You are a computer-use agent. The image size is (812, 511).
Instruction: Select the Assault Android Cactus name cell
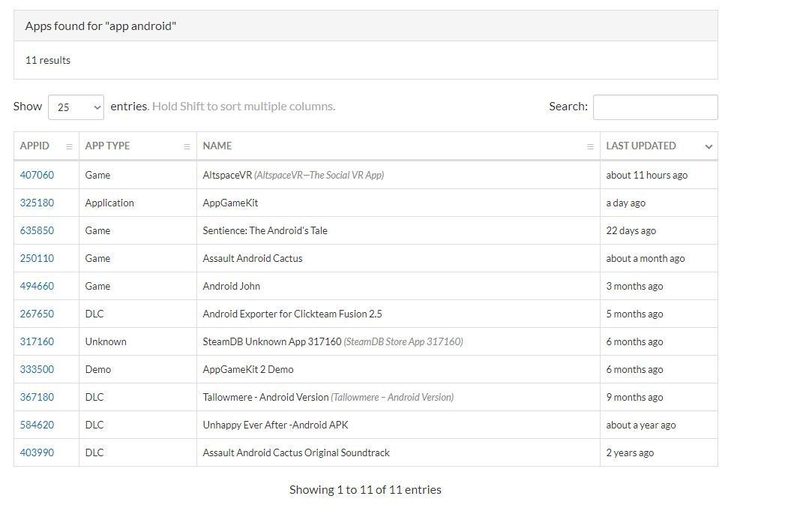pyautogui.click(x=398, y=258)
